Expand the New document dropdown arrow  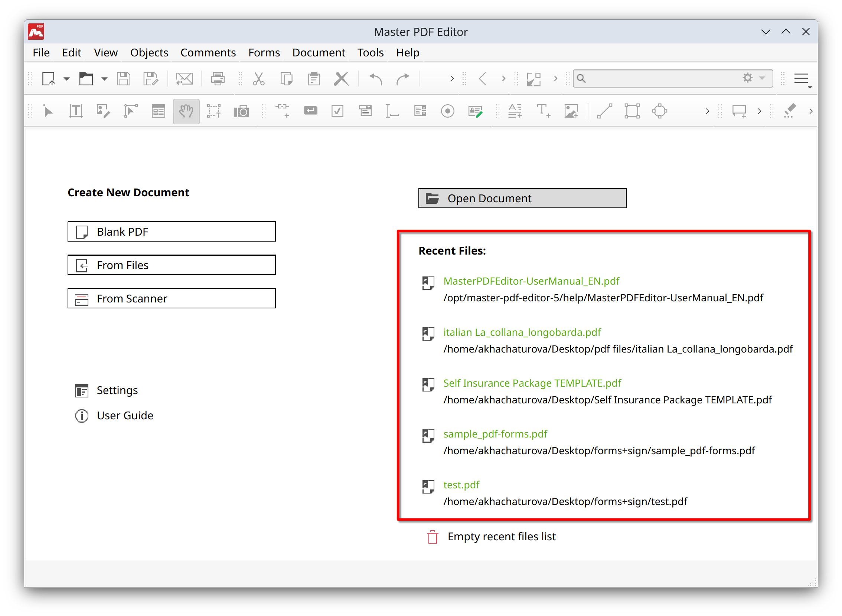(x=66, y=79)
